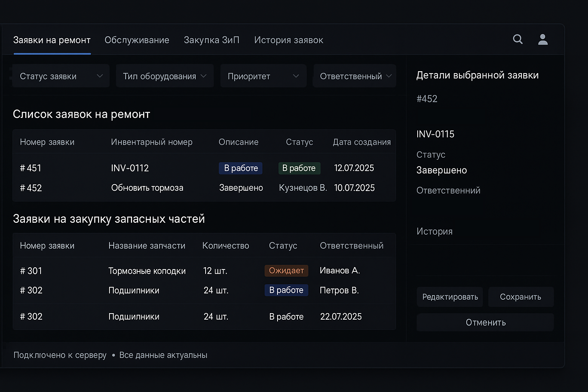Open the Ответственный filter dropdown
588x392 pixels.
tap(354, 76)
